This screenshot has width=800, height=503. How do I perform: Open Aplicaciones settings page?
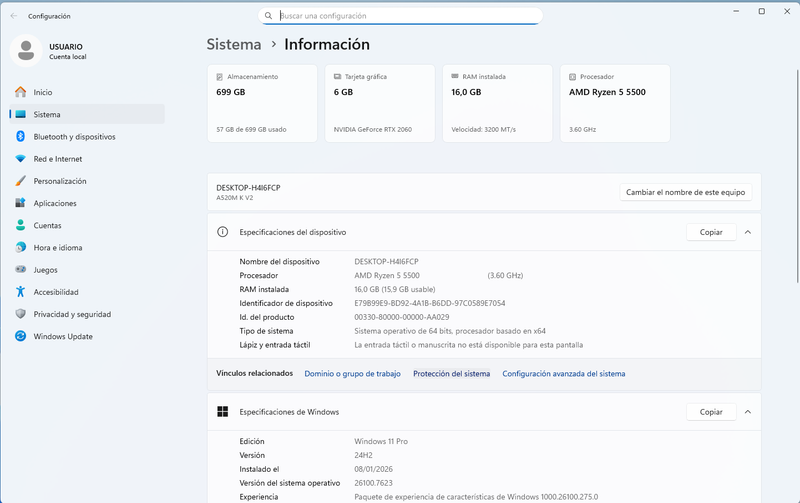87,203
